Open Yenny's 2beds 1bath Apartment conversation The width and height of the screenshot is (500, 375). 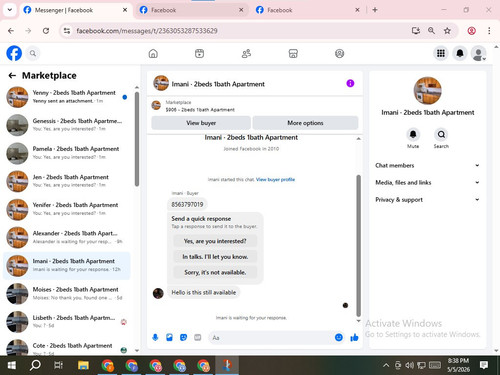(x=67, y=97)
